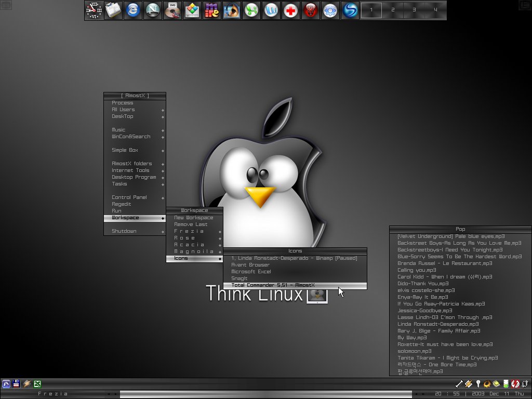Play 'solomoon.mp3' from the Pop list

(x=460, y=351)
